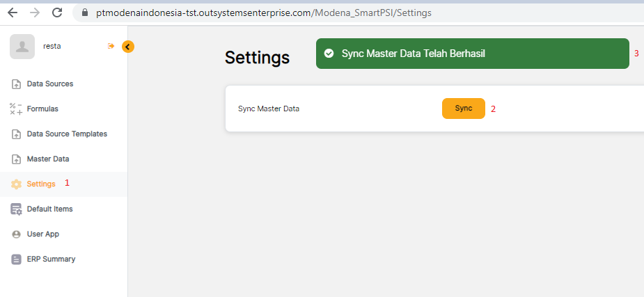
Task: Click the User App person icon
Action: 16,234
